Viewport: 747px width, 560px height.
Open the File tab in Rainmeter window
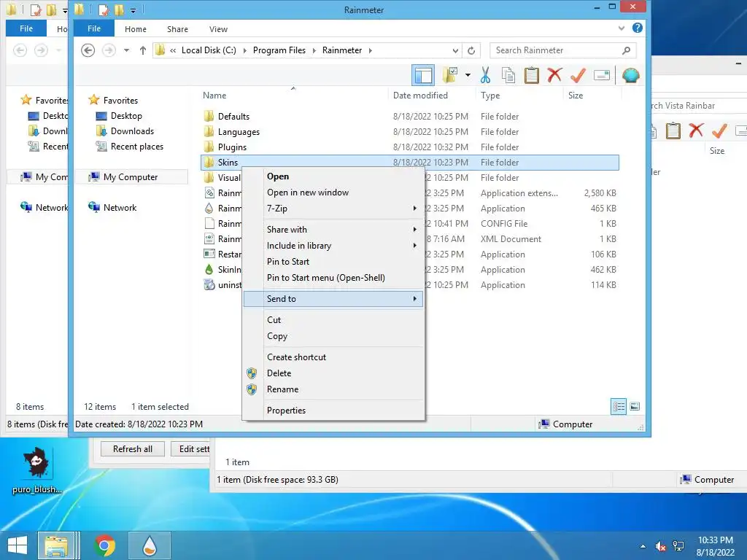tap(94, 28)
